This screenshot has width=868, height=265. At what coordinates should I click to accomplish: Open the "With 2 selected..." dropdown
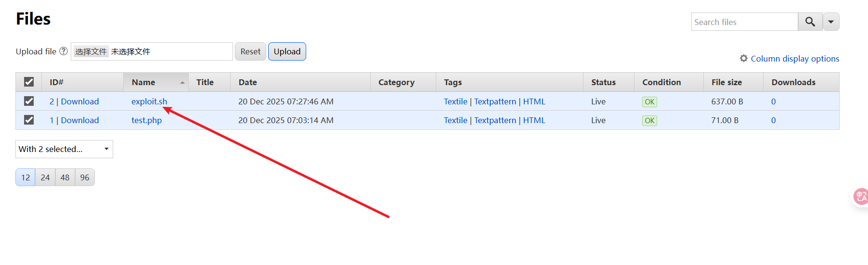(x=64, y=149)
